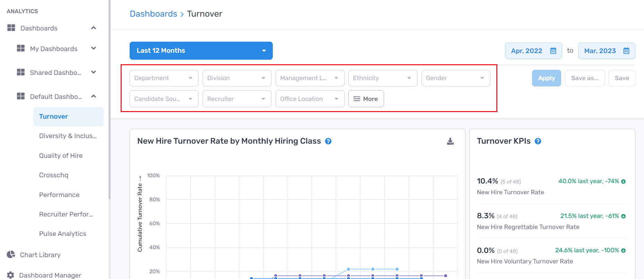Click the Turnover breadcrumb title

(204, 14)
